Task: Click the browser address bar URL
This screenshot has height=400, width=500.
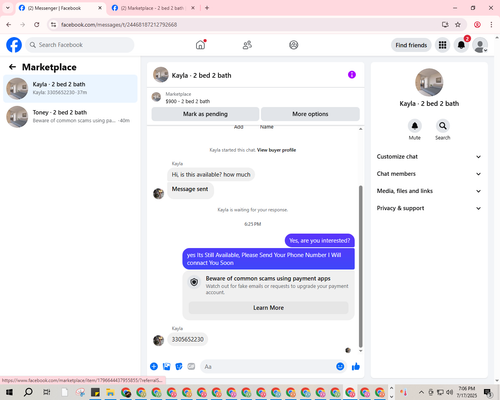Action: (119, 25)
